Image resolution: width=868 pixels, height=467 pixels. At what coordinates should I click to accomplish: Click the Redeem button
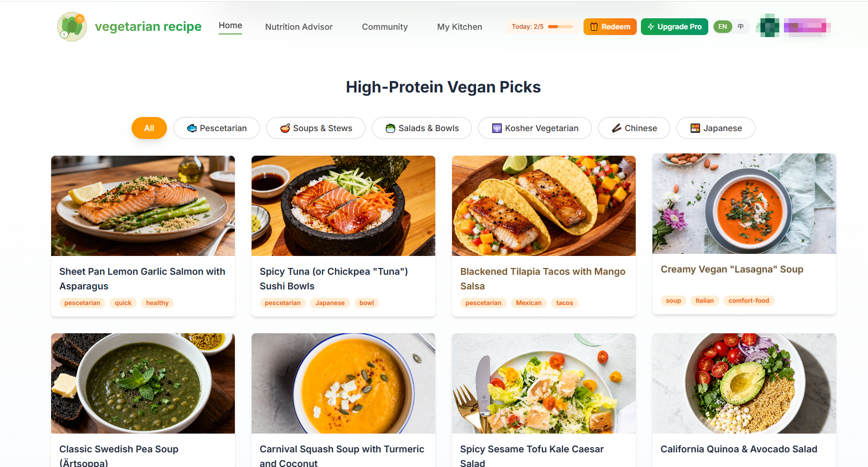(610, 26)
